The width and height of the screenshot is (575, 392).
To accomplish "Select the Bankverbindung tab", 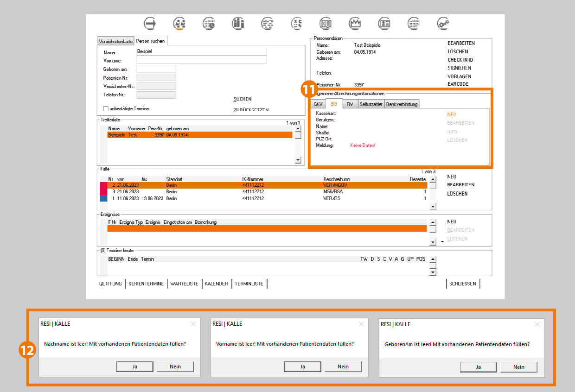I will click(402, 104).
